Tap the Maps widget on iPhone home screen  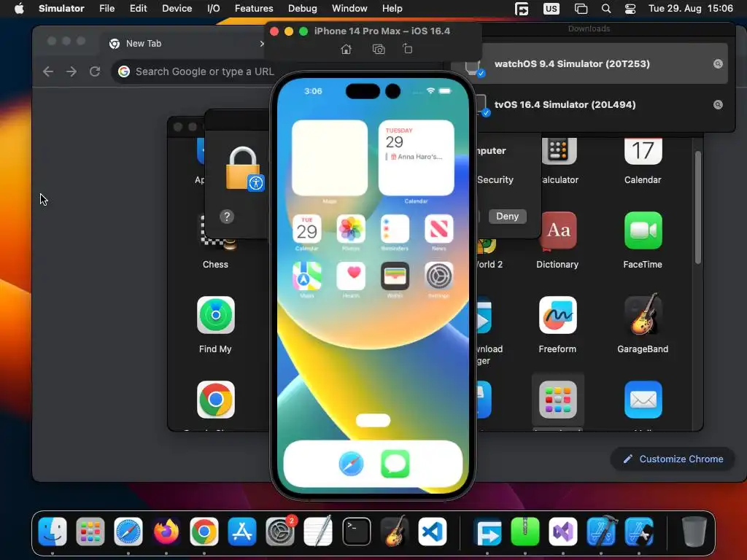coord(330,158)
